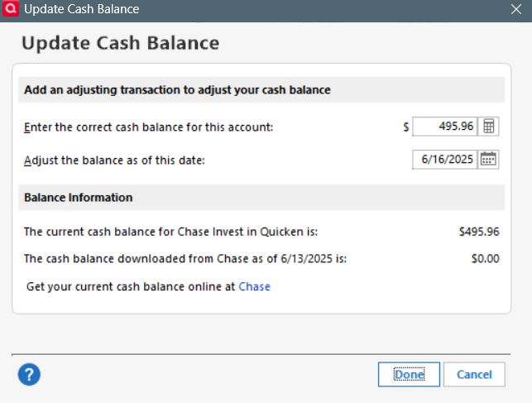This screenshot has height=403, width=532.
Task: Select the Balance Information section header
Action: click(x=79, y=198)
